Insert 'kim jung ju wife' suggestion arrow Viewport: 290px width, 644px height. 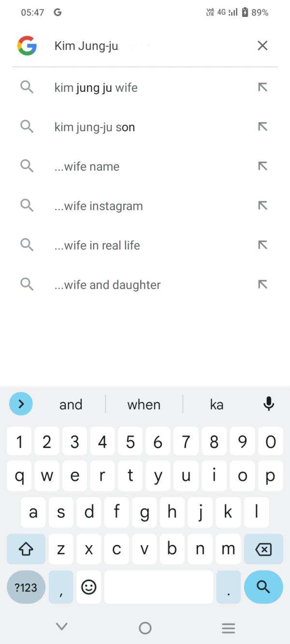pyautogui.click(x=262, y=87)
